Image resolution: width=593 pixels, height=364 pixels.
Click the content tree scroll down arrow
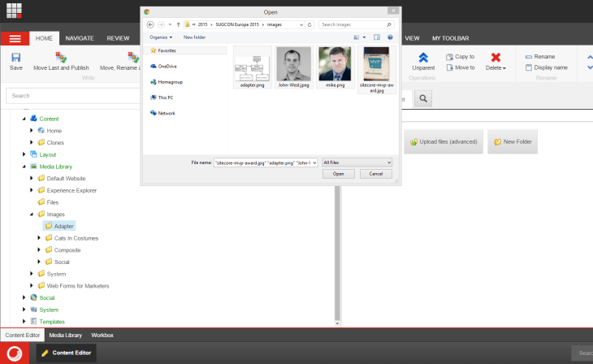coord(337,324)
